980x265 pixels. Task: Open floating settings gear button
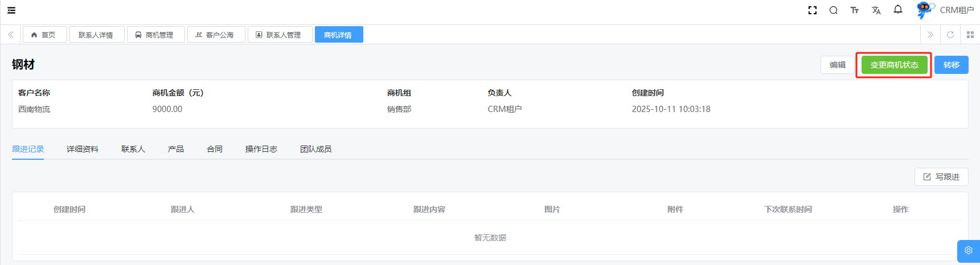[968, 251]
